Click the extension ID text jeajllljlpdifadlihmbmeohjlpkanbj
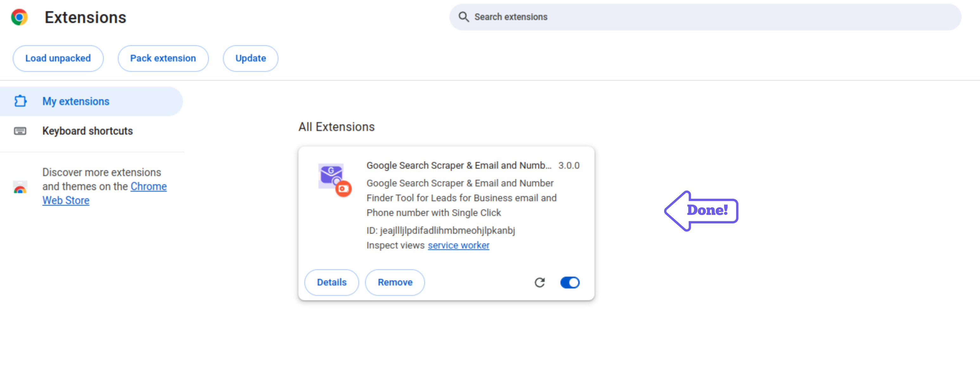 [447, 230]
